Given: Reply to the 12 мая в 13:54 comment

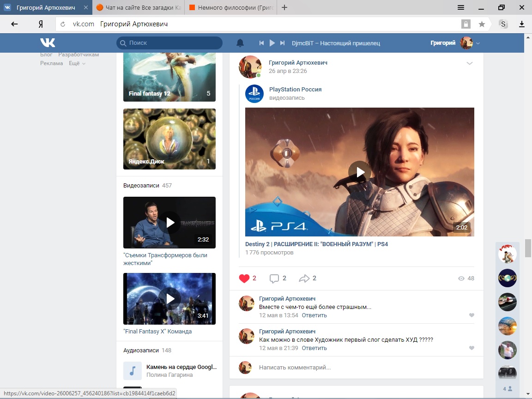Looking at the screenshot, I should point(314,315).
